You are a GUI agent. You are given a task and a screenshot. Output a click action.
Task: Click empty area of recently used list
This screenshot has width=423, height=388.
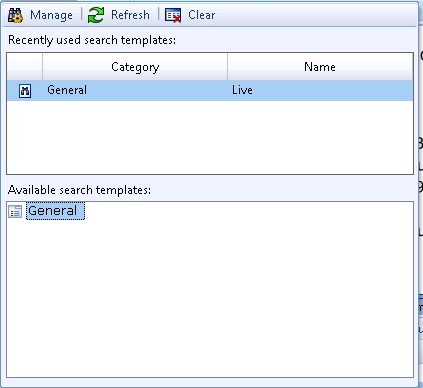click(210, 137)
